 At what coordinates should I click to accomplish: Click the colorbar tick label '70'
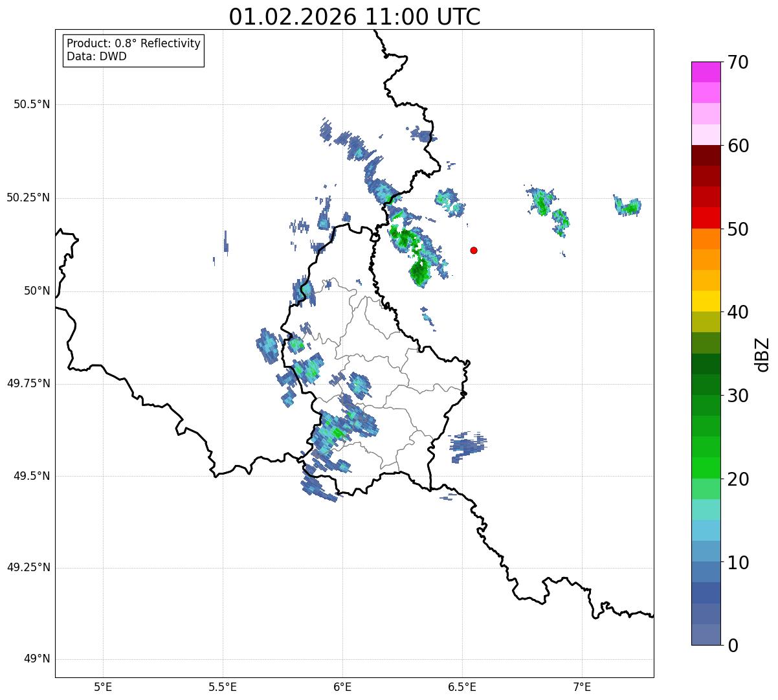(738, 62)
